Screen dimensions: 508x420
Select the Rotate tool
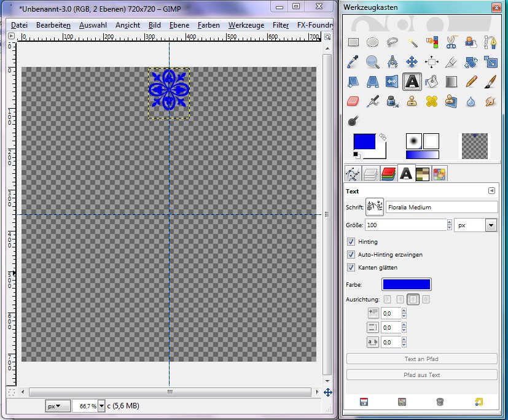(471, 62)
